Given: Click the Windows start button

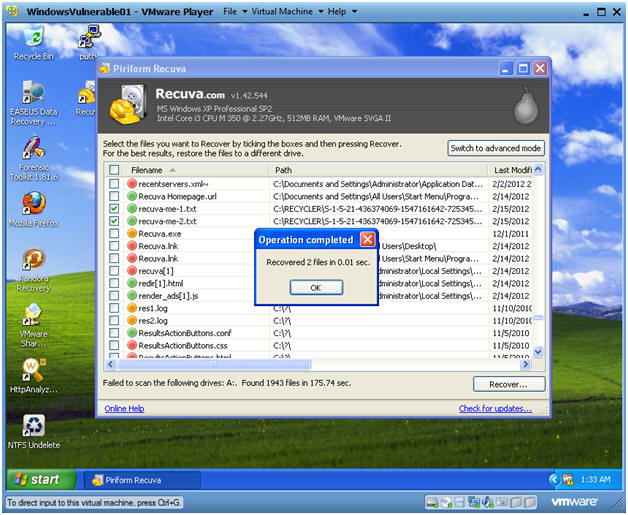Looking at the screenshot, I should pyautogui.click(x=41, y=479).
